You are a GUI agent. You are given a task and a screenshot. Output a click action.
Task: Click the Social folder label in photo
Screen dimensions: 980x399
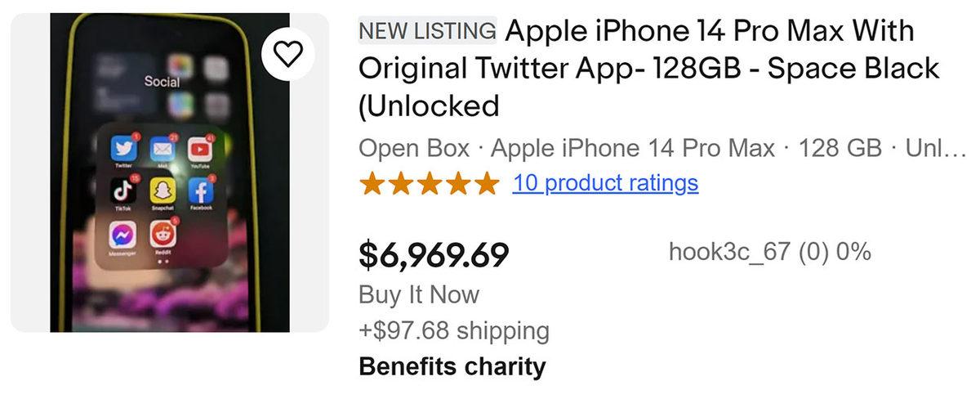(162, 82)
